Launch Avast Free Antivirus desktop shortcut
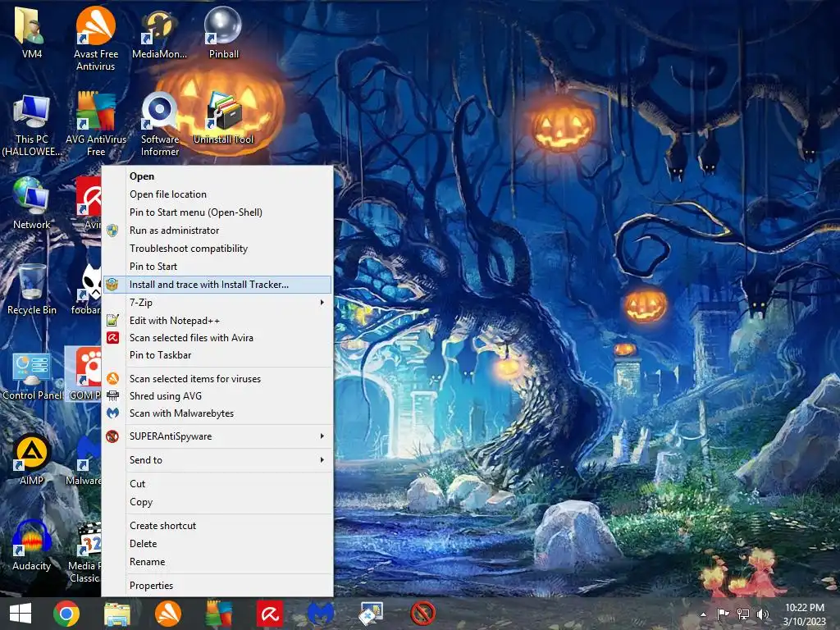The height and width of the screenshot is (630, 840). coord(95,38)
